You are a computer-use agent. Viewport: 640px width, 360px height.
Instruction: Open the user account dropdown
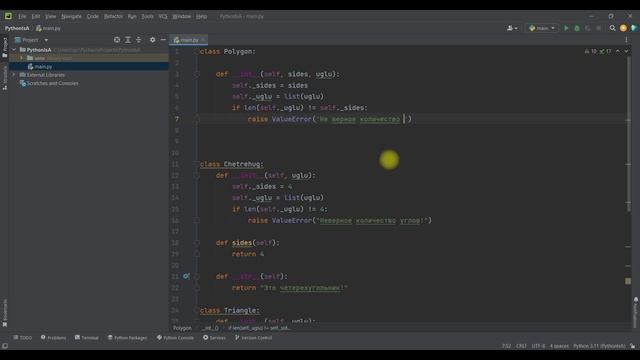(512, 28)
